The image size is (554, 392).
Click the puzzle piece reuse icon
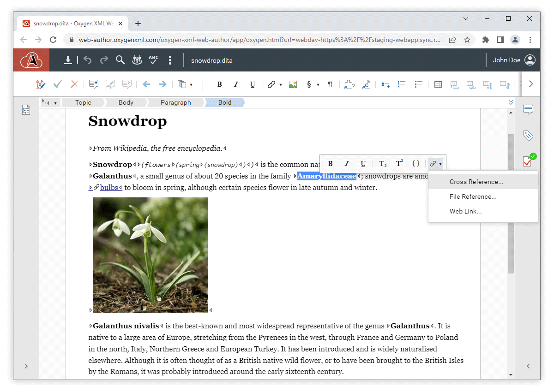tap(349, 84)
